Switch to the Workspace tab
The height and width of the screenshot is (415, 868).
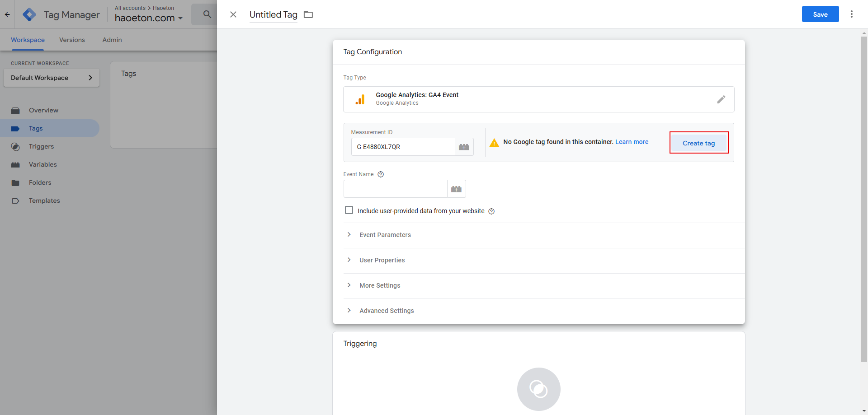28,40
